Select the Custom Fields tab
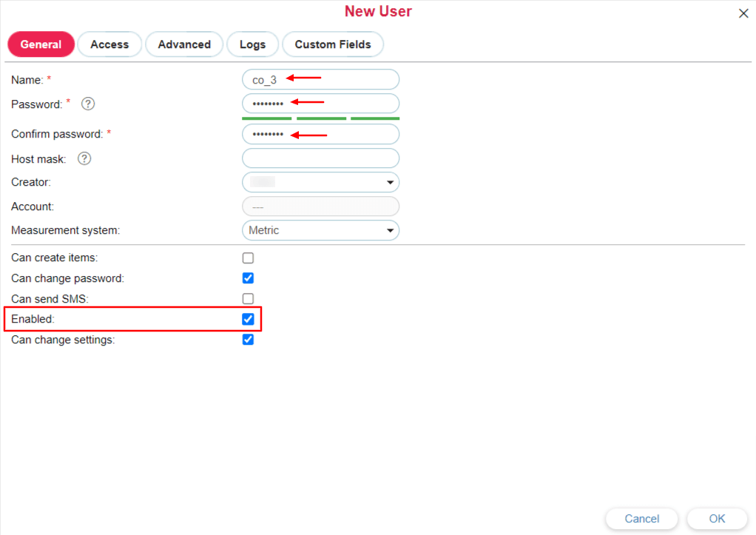Viewport: 756px width, 535px height. pyautogui.click(x=333, y=44)
